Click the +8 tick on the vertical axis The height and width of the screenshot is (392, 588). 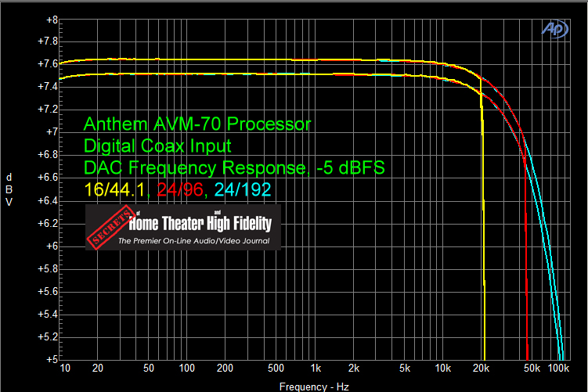[52, 18]
